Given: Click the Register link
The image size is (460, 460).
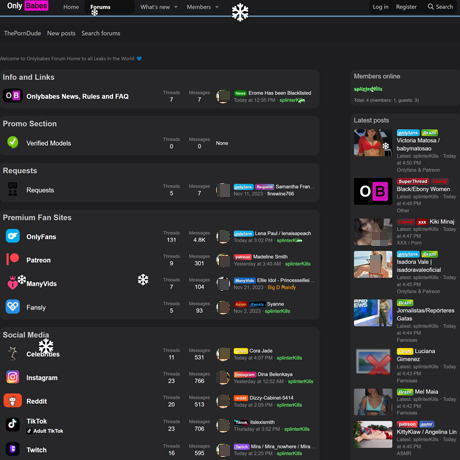Looking at the screenshot, I should pyautogui.click(x=406, y=7).
